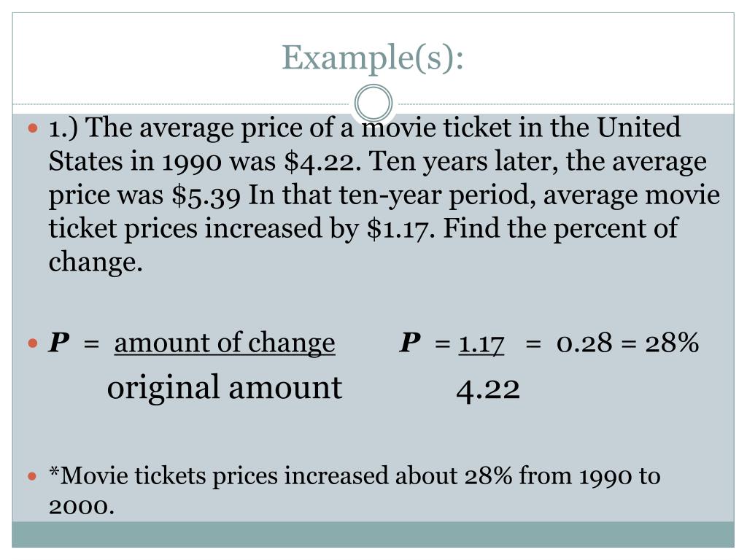Click the first orange bullet point
The width and height of the screenshot is (747, 560).
(32, 128)
